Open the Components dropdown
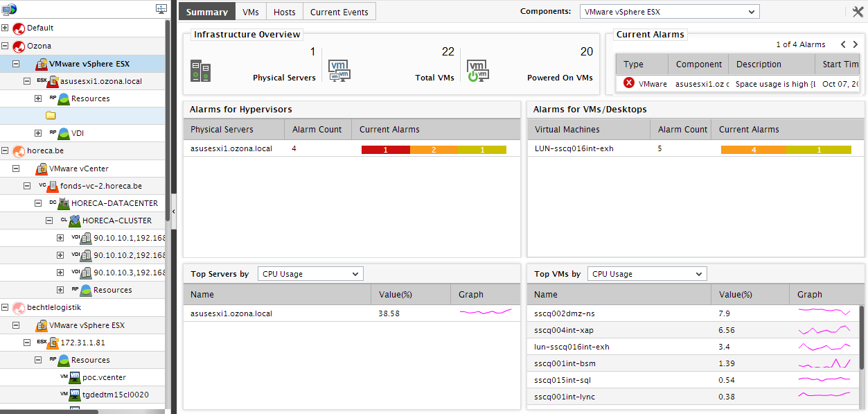Screen dimensions: 868x414 [669, 12]
